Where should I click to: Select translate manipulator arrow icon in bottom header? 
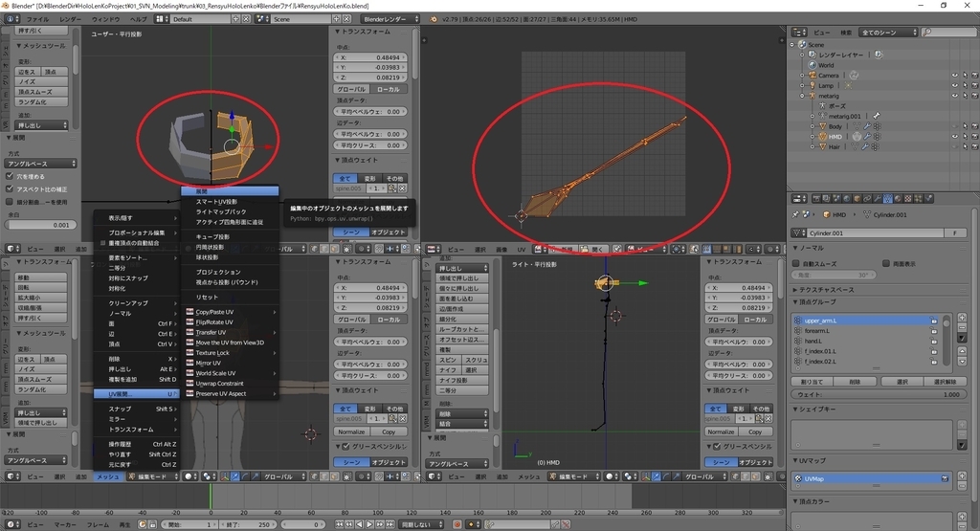234,476
